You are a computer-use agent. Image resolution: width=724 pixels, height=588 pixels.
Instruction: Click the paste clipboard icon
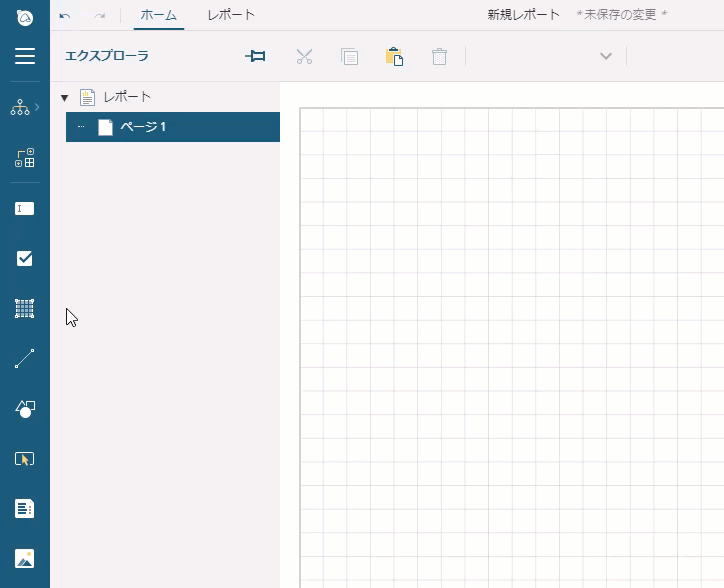click(x=394, y=57)
